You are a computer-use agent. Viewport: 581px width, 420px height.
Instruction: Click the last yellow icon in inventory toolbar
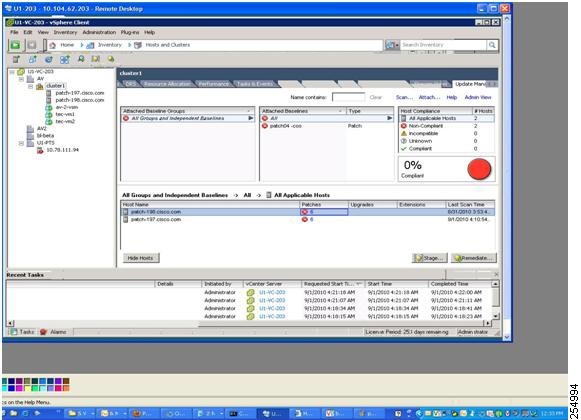111,59
